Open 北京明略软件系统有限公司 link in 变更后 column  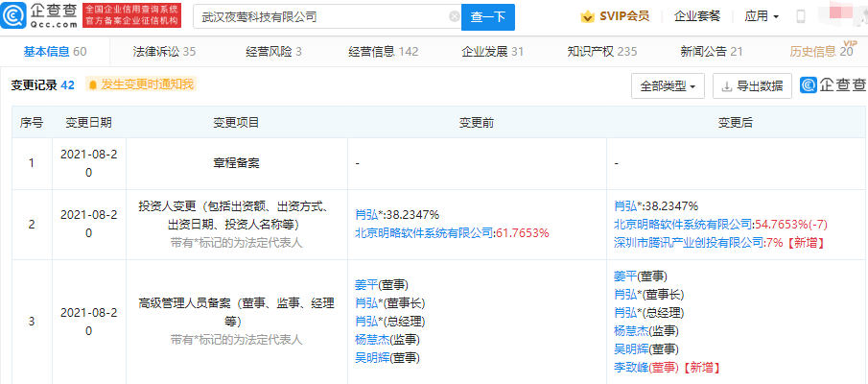[683, 224]
